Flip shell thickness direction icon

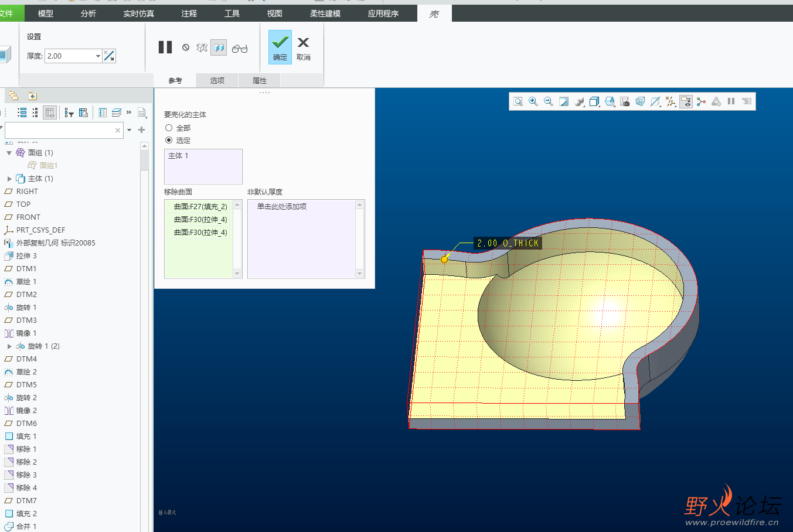tap(109, 56)
